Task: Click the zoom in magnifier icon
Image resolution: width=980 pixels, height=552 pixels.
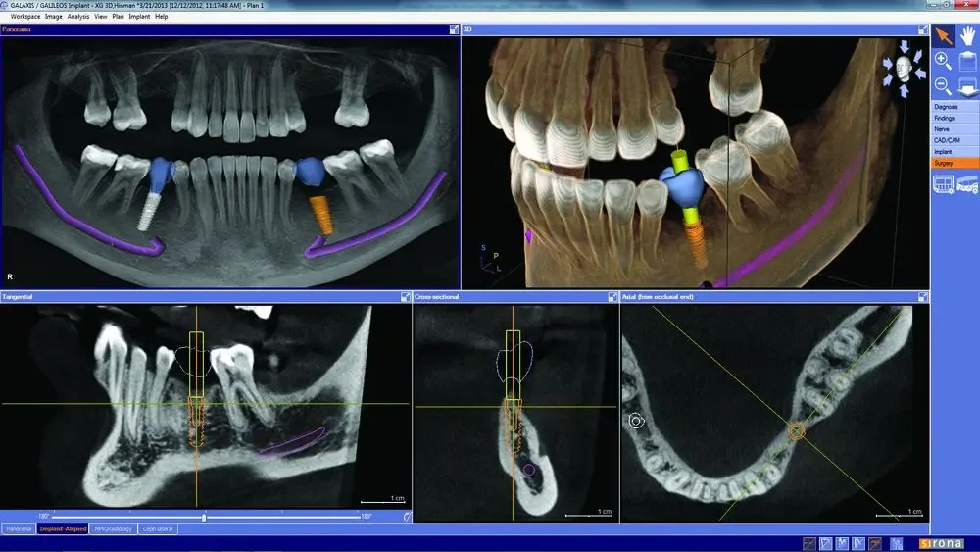Action: 943,61
